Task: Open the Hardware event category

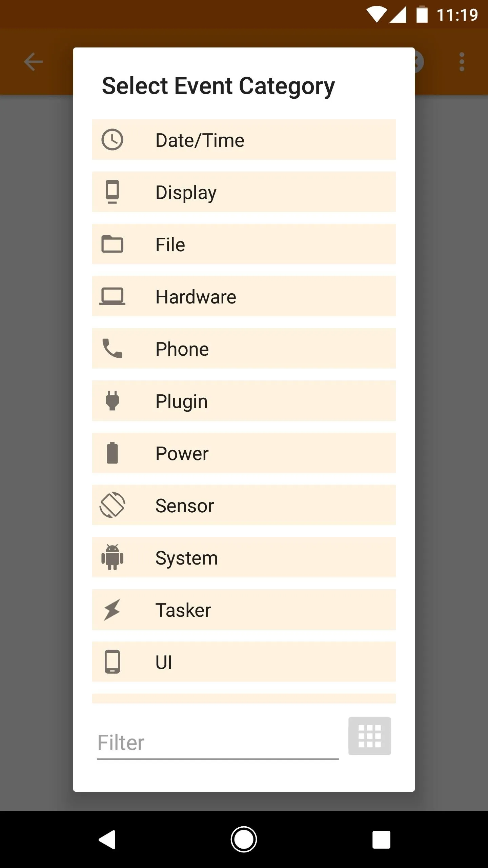Action: (244, 296)
